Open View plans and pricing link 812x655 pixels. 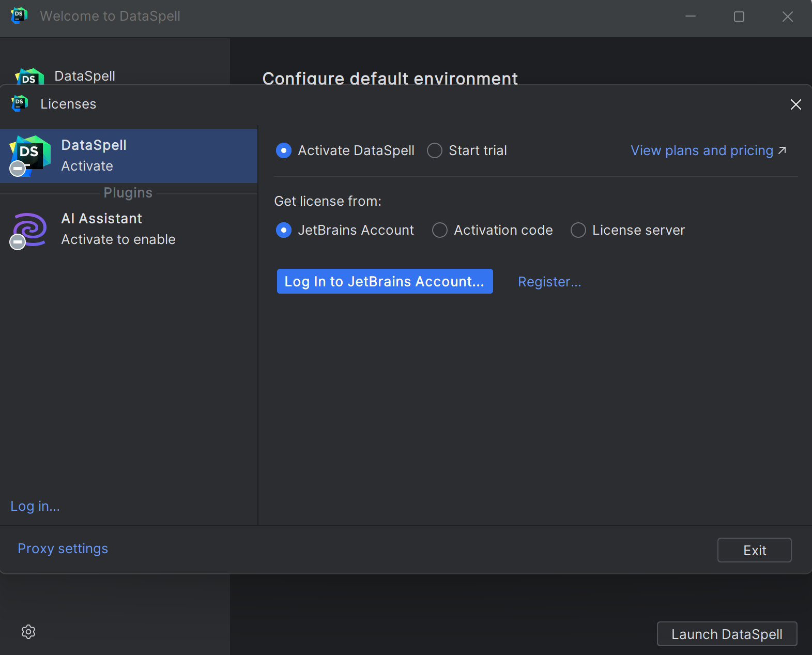pos(702,150)
